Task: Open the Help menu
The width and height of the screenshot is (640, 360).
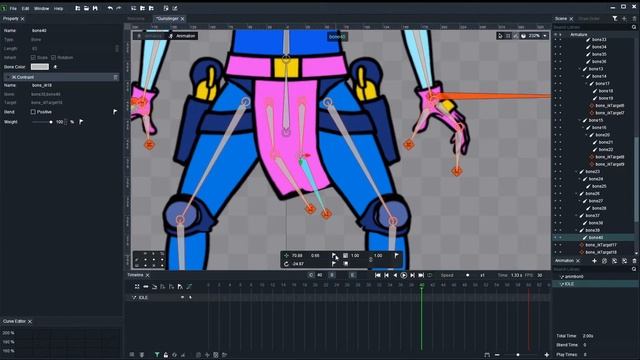Action: pyautogui.click(x=58, y=8)
